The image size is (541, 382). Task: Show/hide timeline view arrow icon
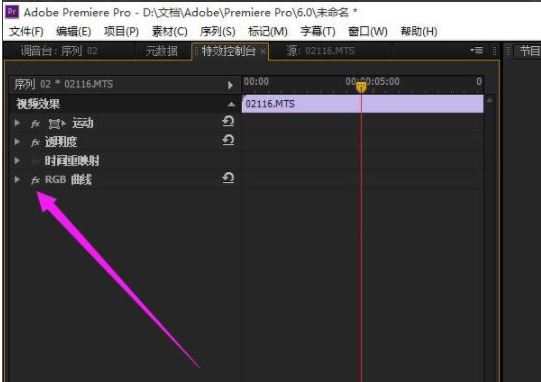click(x=230, y=85)
